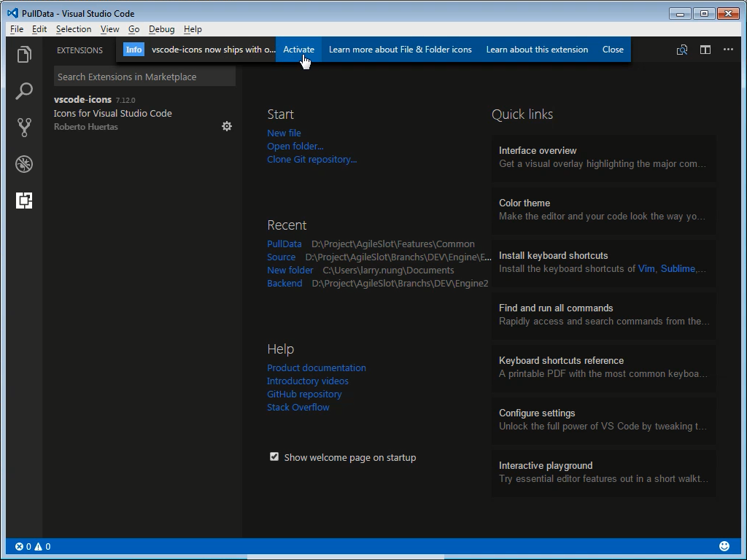Open GitHub repository link
747x560 pixels.
click(304, 394)
